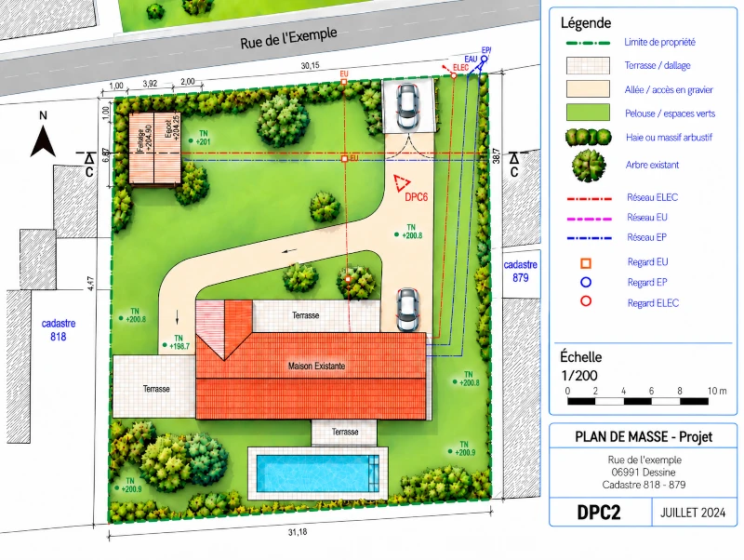Click the blue EP manhole near the street
Viewport: 744px width, 560px height.
point(484,60)
